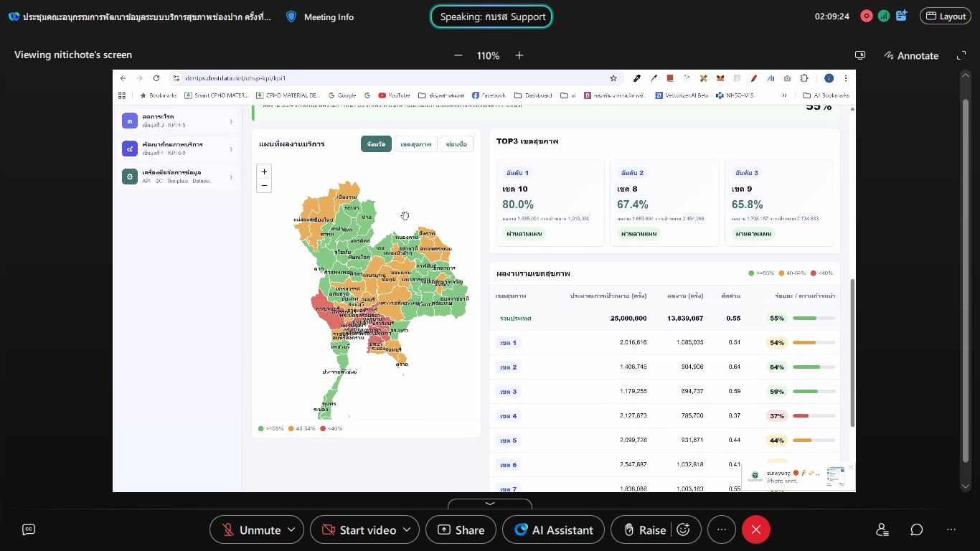Image resolution: width=980 pixels, height=551 pixels.
Task: Zoom out shared screen with minus
Action: (x=458, y=55)
